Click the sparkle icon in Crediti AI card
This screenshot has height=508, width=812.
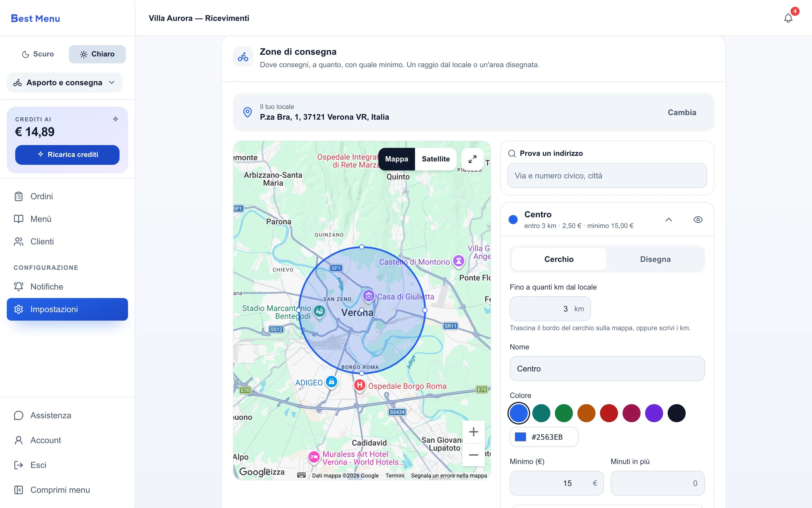115,119
